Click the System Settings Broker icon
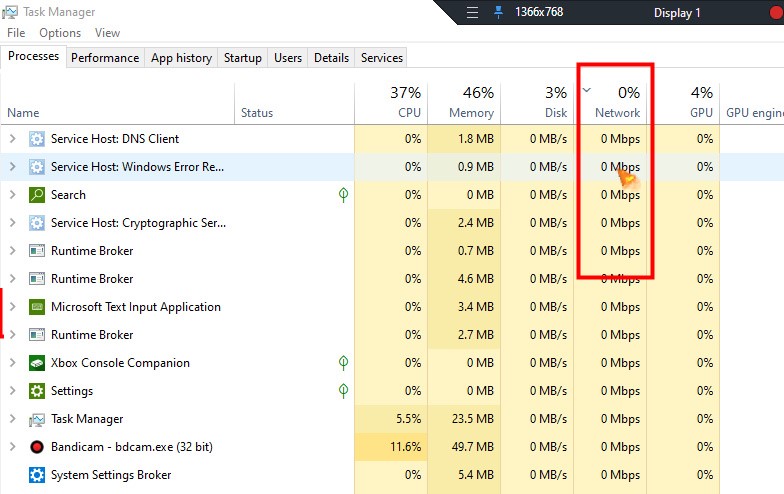 37,475
